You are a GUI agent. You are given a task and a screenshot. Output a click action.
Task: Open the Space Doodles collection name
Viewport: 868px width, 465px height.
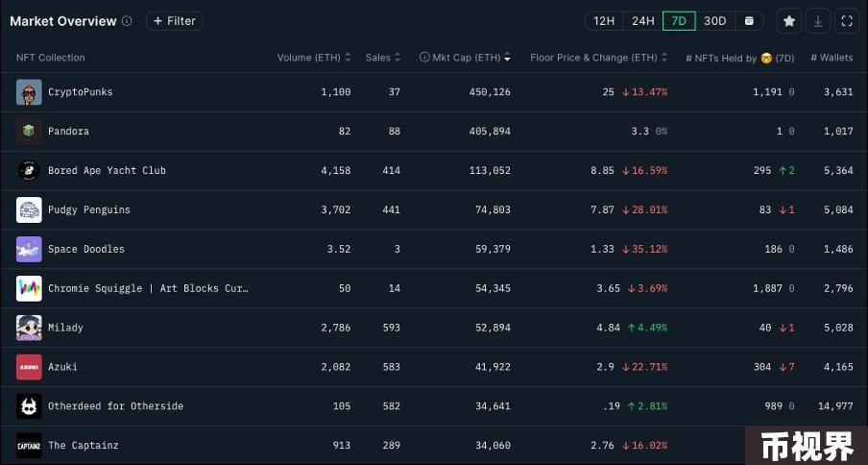pos(86,249)
